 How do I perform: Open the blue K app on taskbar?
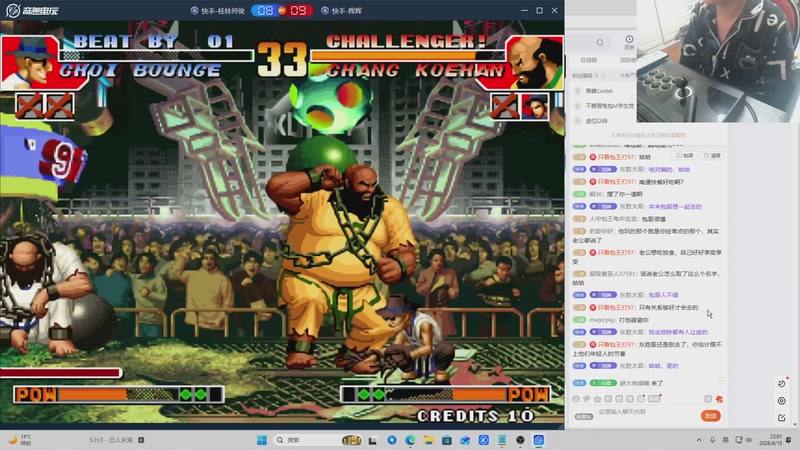[484, 440]
